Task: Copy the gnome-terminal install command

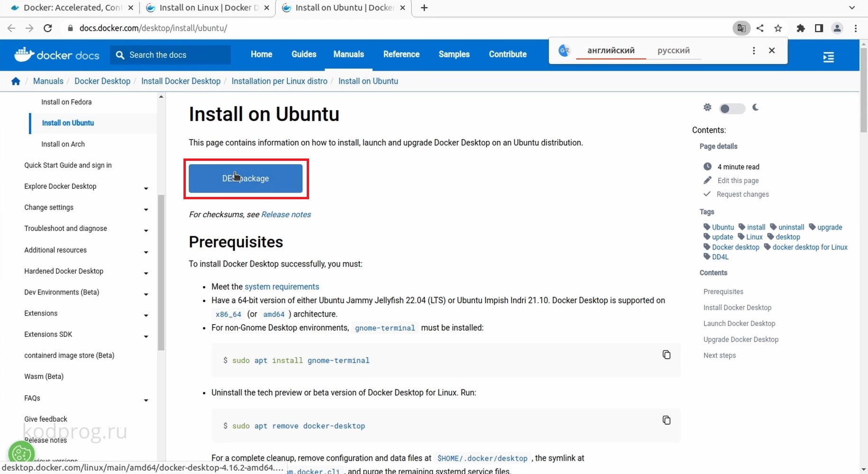Action: click(x=667, y=354)
